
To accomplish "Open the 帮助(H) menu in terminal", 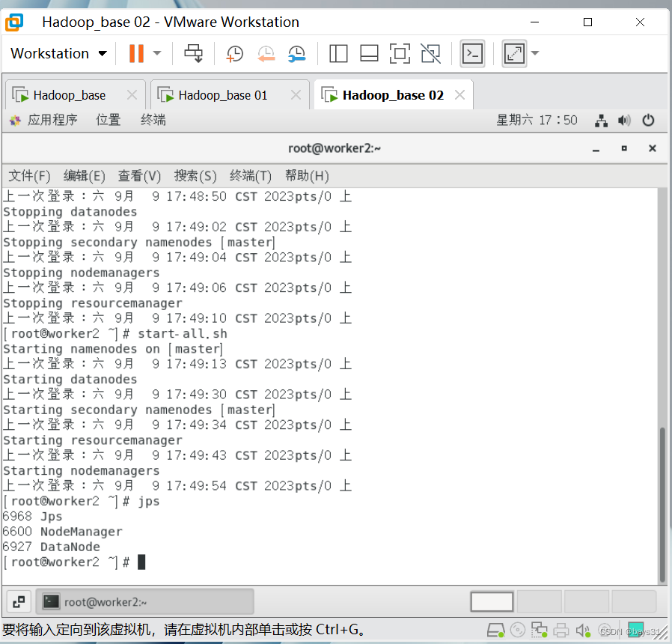I will [307, 176].
